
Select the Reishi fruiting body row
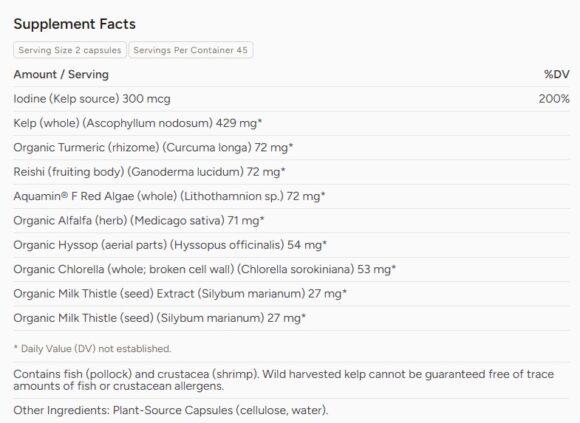291,172
